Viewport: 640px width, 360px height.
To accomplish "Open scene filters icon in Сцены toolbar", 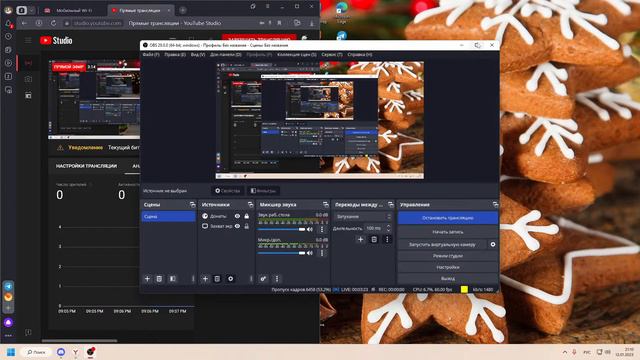I will [x=173, y=279].
